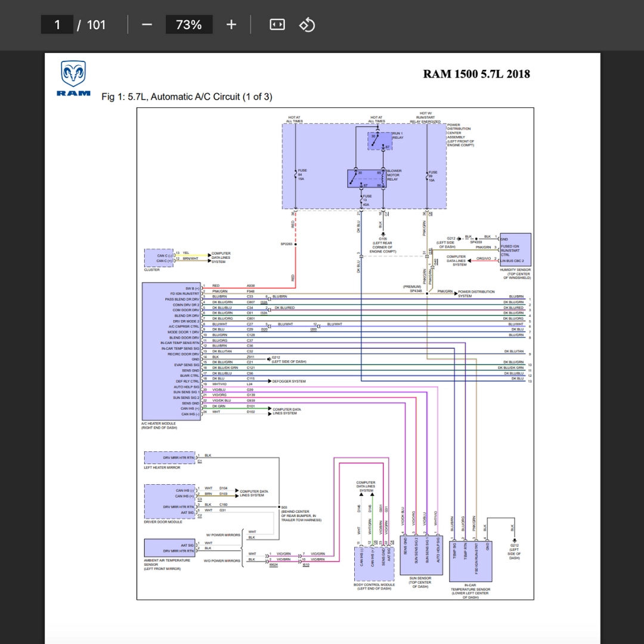The height and width of the screenshot is (644, 644).
Task: Click the 'HOT W/ RUN/START RELAY ENERGIZED' label
Action: coord(425,117)
